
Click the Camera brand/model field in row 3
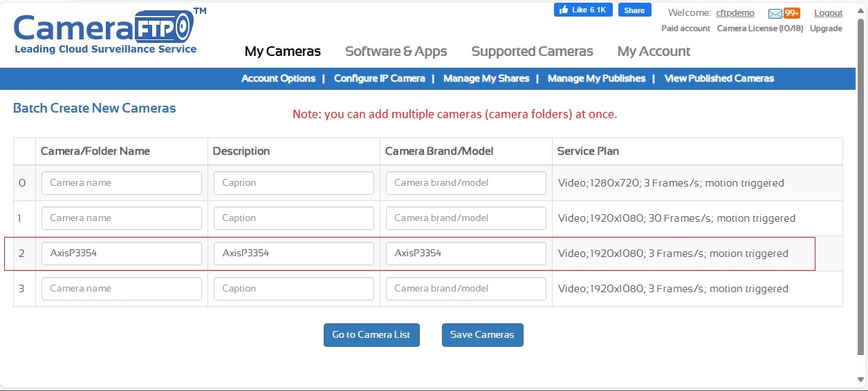(x=465, y=289)
